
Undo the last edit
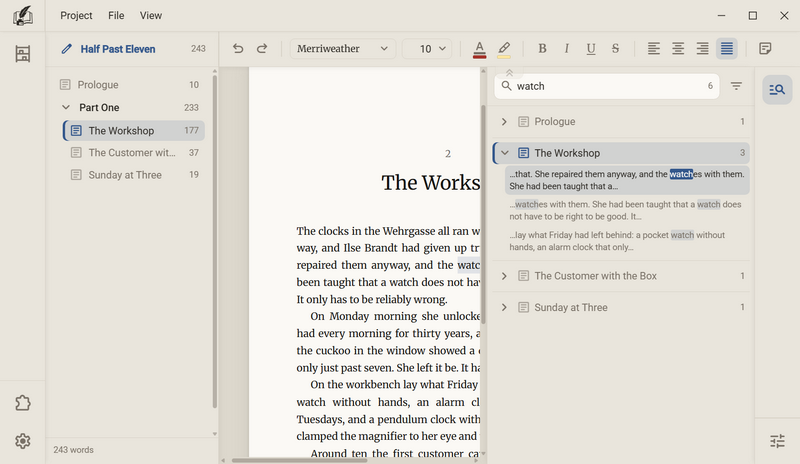238,48
